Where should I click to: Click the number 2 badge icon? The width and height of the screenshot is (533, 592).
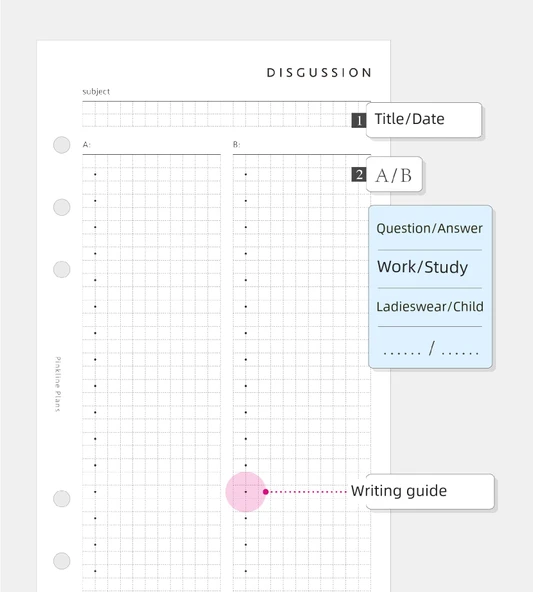click(x=359, y=175)
